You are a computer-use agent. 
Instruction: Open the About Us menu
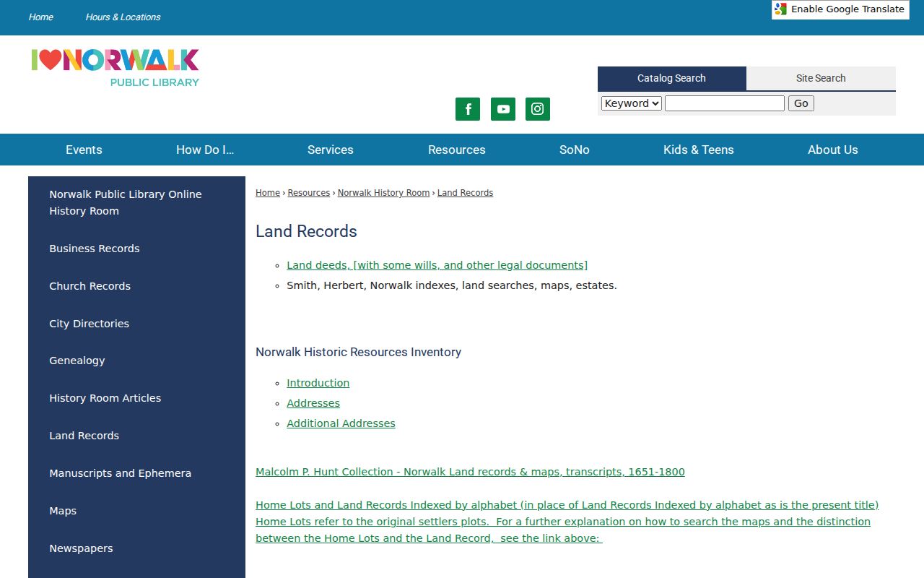coord(833,150)
